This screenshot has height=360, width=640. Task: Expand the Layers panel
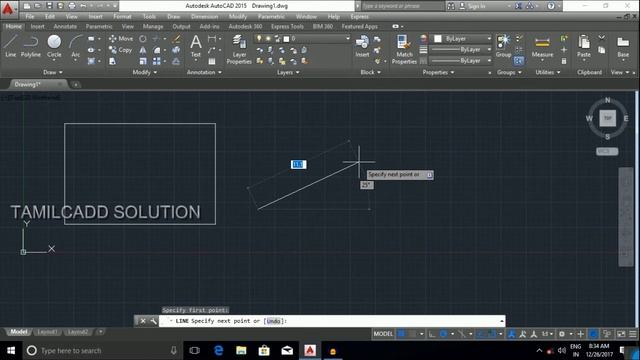[288, 72]
